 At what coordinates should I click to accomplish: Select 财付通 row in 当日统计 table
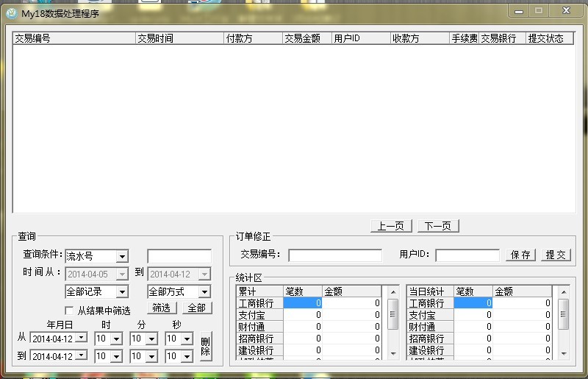(479, 327)
